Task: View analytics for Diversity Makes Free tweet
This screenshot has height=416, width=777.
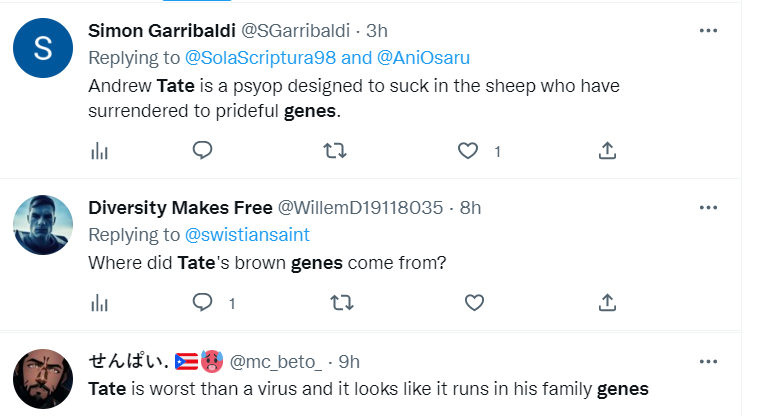Action: [99, 302]
